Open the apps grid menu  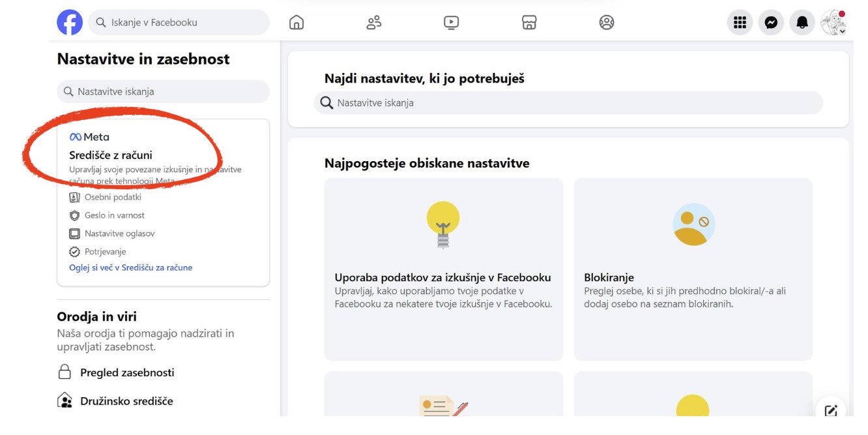[740, 23]
